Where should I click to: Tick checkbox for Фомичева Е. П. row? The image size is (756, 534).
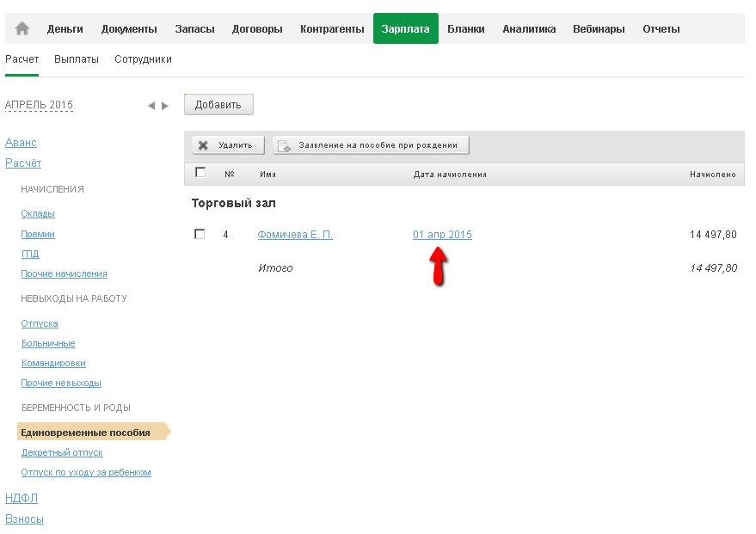[x=200, y=234]
